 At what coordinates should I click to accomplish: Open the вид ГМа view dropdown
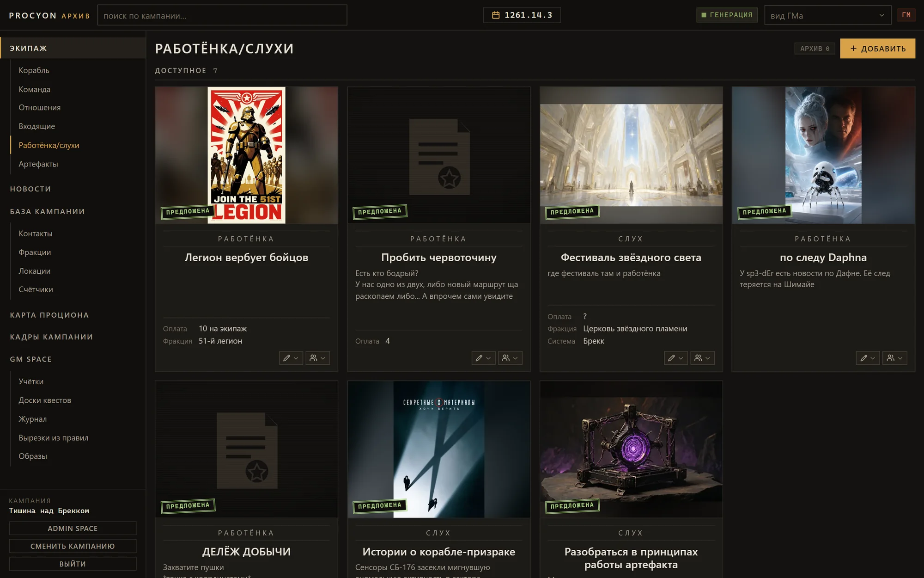(x=827, y=15)
